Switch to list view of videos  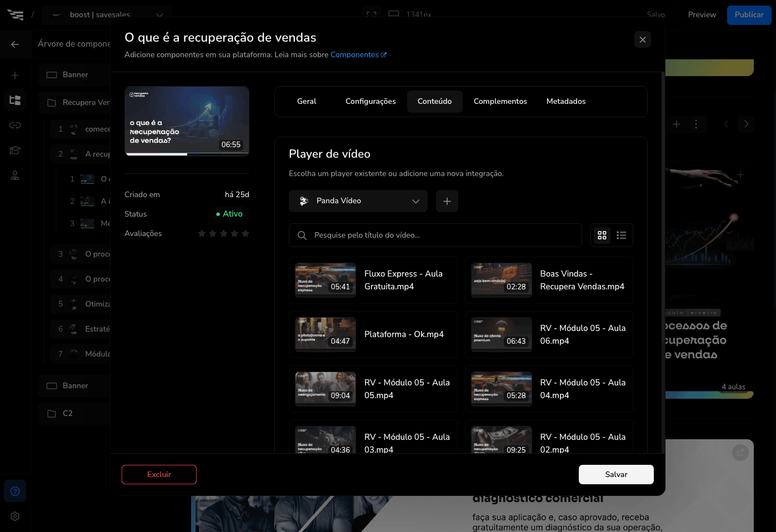622,235
